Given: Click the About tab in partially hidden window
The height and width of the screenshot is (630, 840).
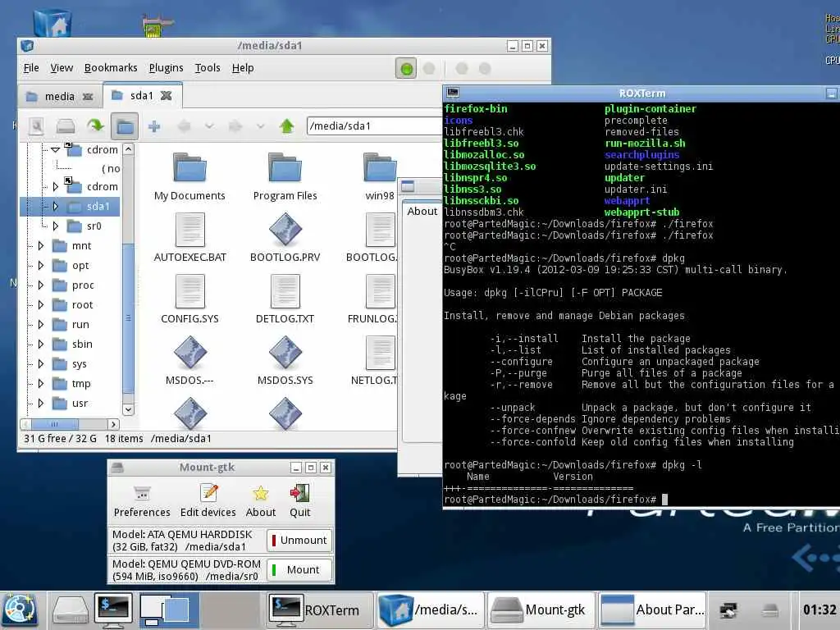Looking at the screenshot, I should click(422, 211).
